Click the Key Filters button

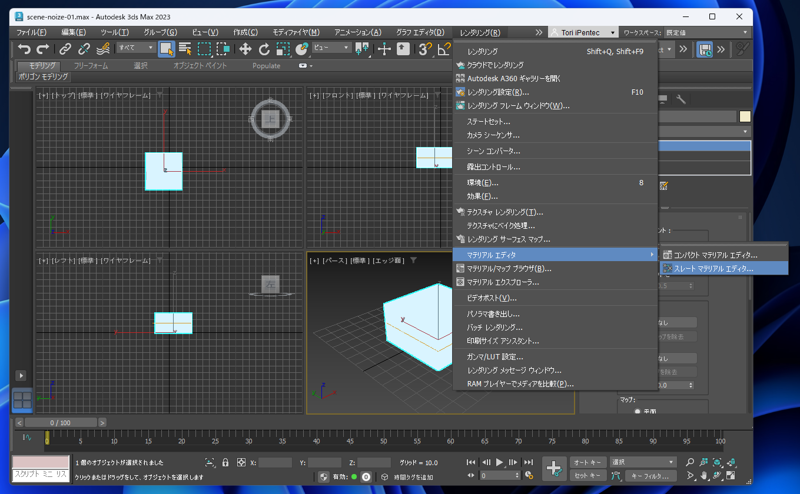650,476
